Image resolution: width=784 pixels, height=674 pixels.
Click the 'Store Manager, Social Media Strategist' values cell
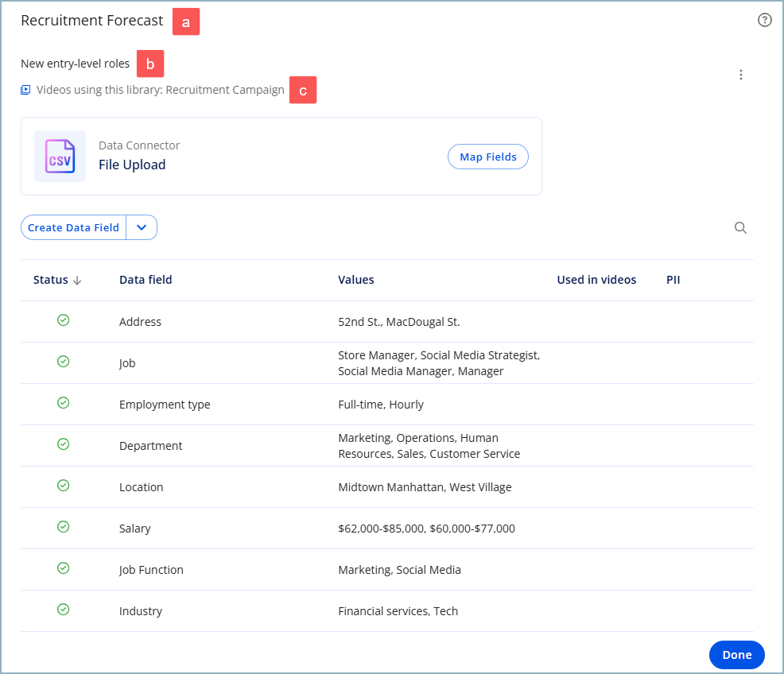439,363
